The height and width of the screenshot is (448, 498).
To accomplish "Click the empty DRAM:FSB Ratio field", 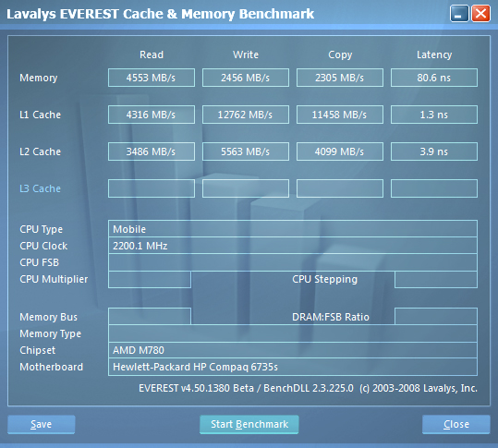I will coord(436,316).
